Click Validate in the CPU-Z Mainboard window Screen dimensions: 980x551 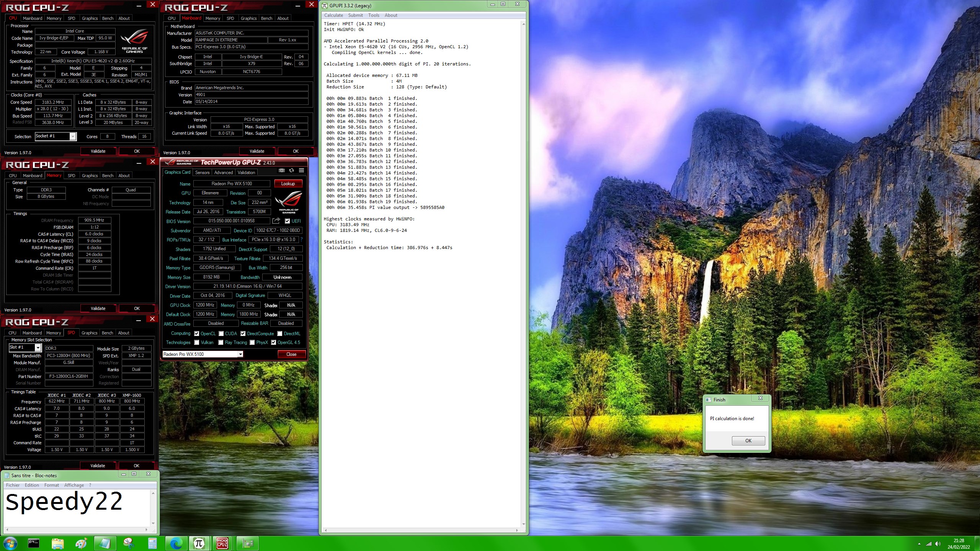point(257,151)
